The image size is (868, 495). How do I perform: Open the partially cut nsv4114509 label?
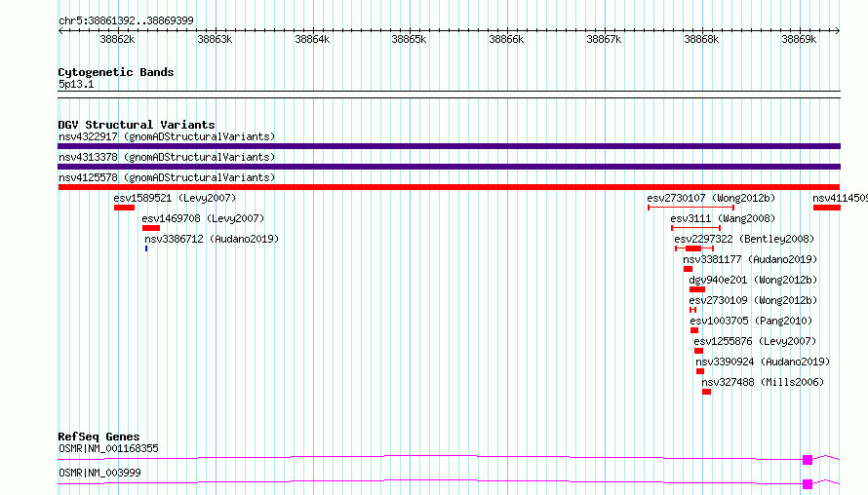point(840,198)
